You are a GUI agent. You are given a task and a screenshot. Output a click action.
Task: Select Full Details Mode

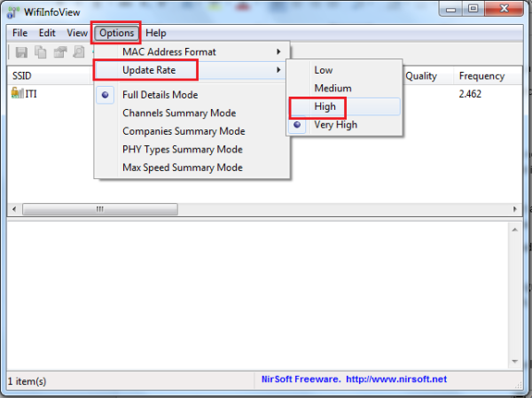[x=192, y=95]
